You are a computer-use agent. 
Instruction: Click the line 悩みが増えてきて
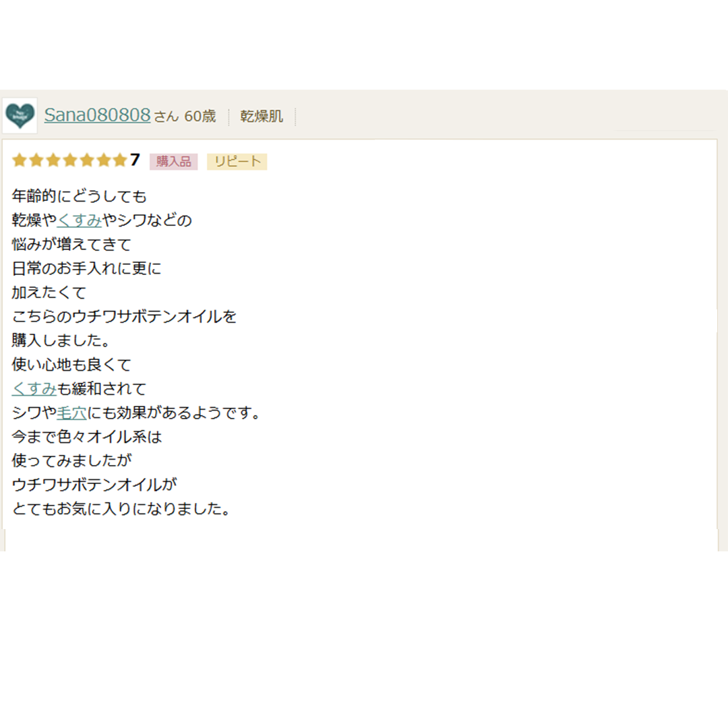coord(71,244)
